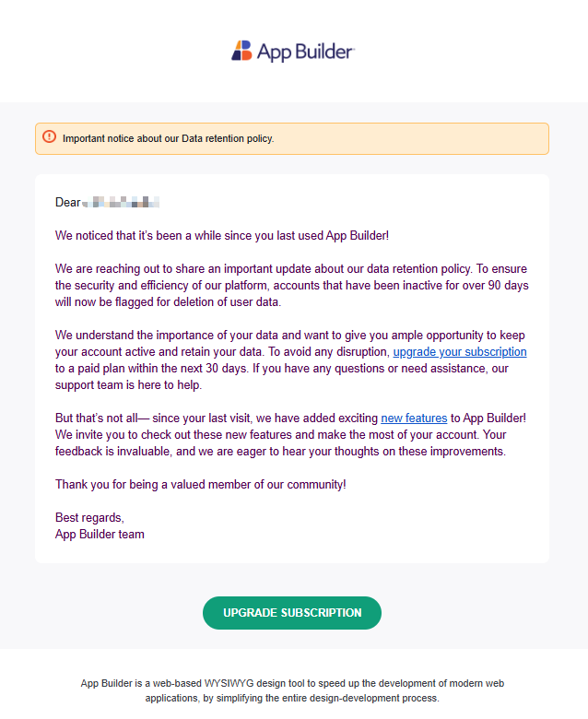This screenshot has width=588, height=719.
Task: Click the word "Dear" in the greeting
Action: coord(68,202)
